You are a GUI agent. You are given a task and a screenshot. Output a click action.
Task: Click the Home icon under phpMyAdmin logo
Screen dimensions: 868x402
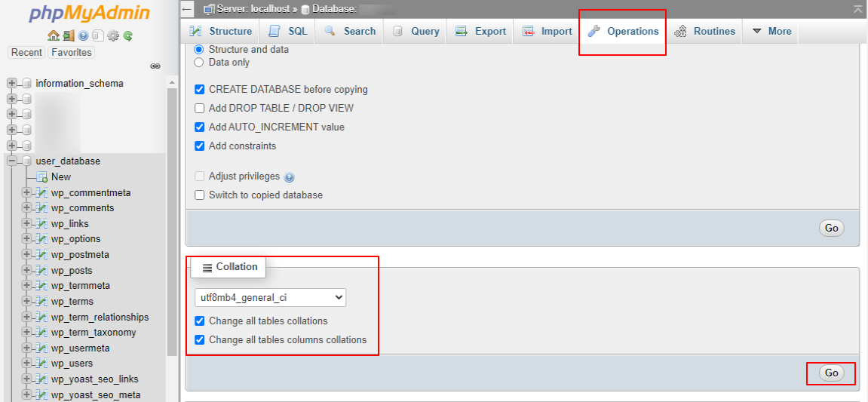53,35
